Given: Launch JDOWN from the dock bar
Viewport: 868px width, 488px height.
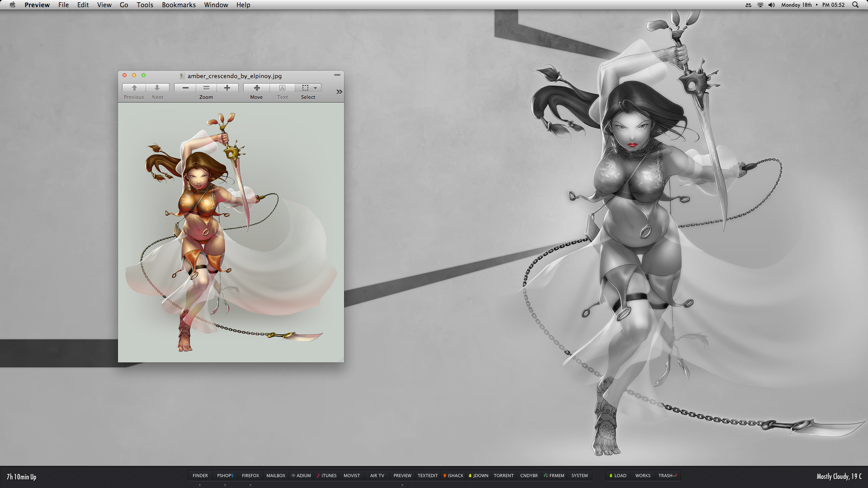Looking at the screenshot, I should 478,475.
